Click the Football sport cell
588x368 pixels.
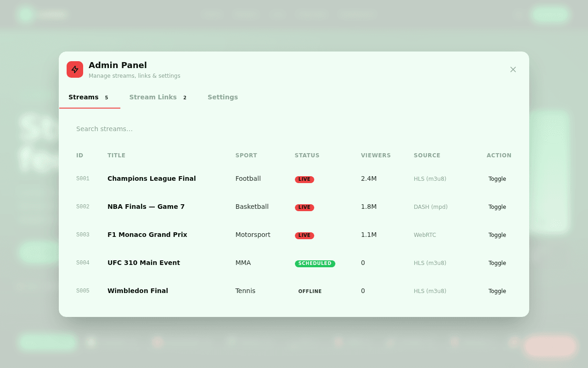tap(248, 178)
